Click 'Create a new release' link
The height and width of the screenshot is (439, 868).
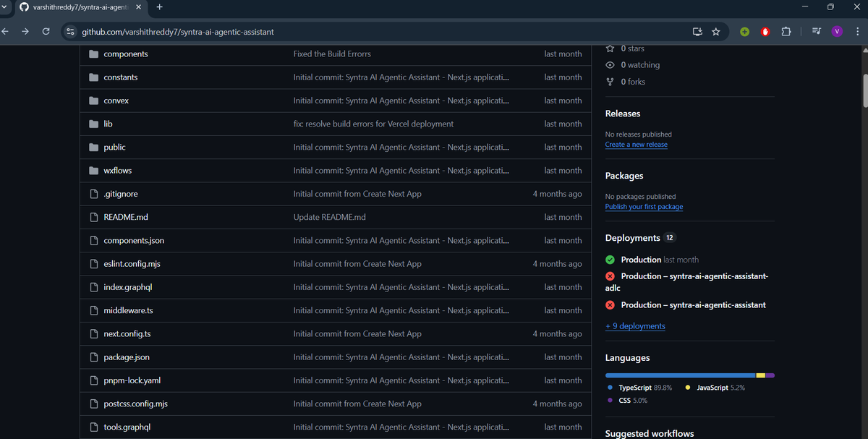(x=637, y=145)
